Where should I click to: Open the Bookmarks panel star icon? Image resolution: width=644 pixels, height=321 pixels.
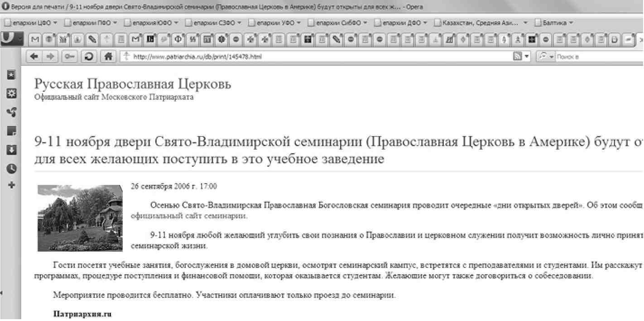point(12,75)
